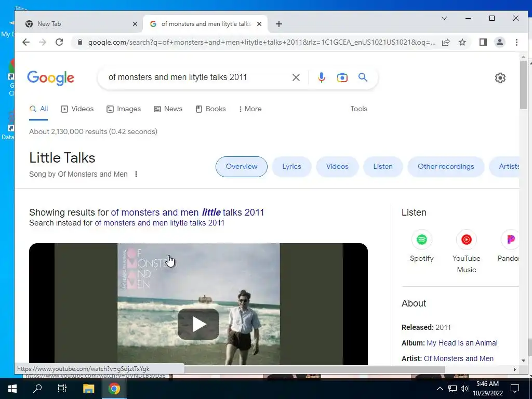Select the Overview chip

241,167
